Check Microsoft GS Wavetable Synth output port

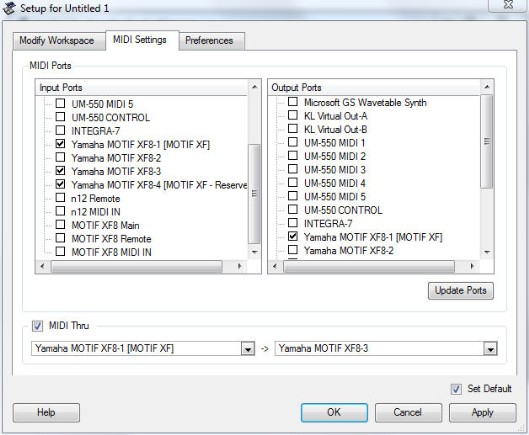click(x=293, y=102)
